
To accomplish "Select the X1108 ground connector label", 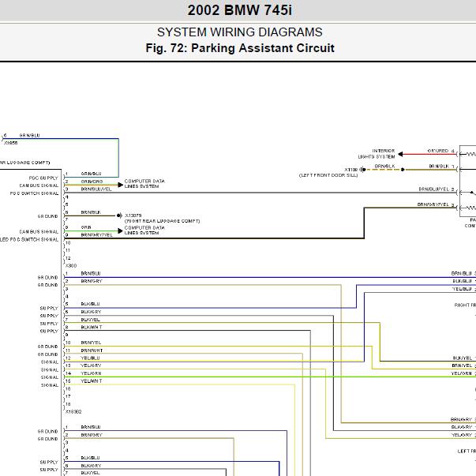I will click(350, 170).
